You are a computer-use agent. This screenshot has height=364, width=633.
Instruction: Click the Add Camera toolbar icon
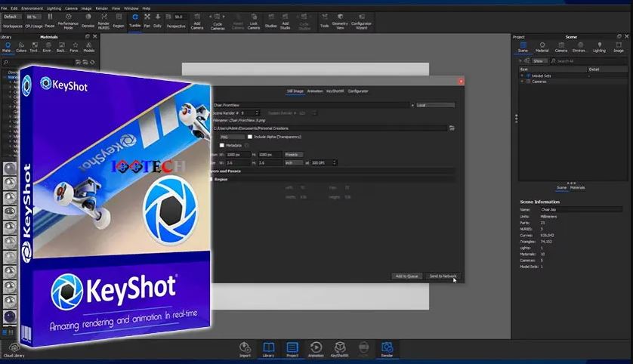(x=197, y=21)
